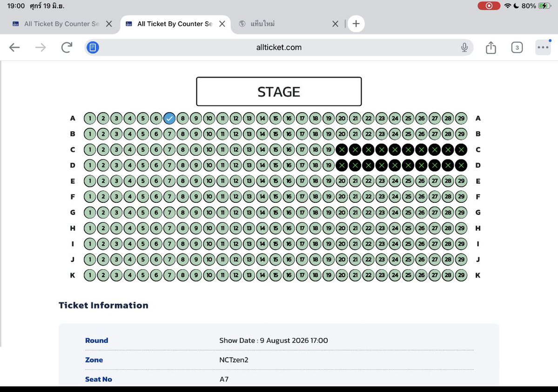
Task: Go back with the browser back arrow
Action: click(14, 47)
